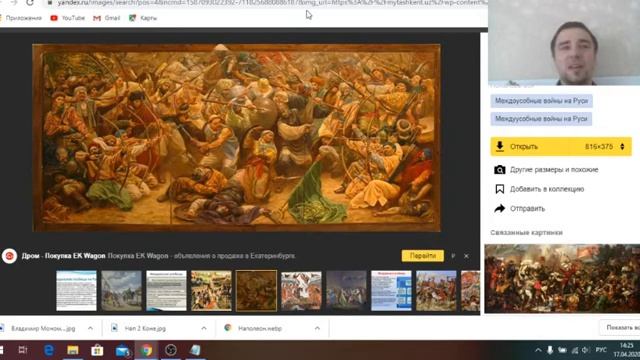Open the clock showing 14:25
Image resolution: width=640 pixels, height=360 pixels.
(628, 350)
